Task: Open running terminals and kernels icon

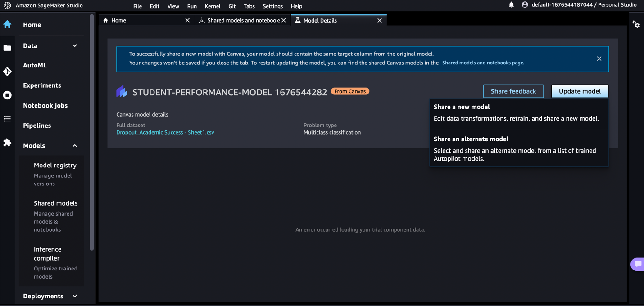Action: point(7,95)
